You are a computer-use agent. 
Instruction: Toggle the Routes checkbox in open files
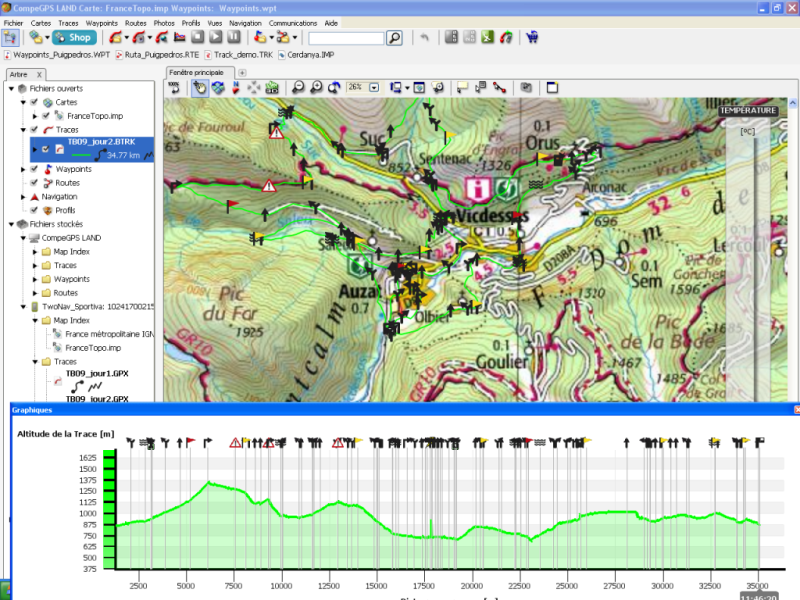pos(34,183)
